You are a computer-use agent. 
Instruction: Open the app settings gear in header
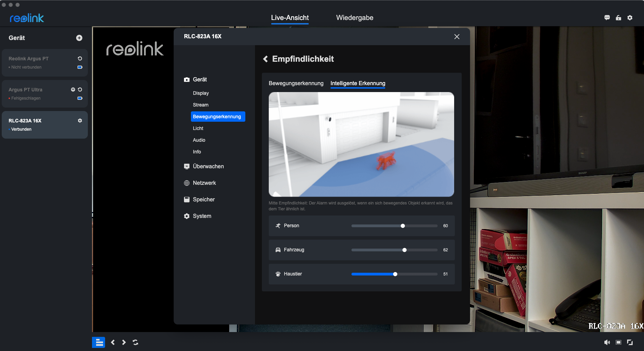coord(630,18)
